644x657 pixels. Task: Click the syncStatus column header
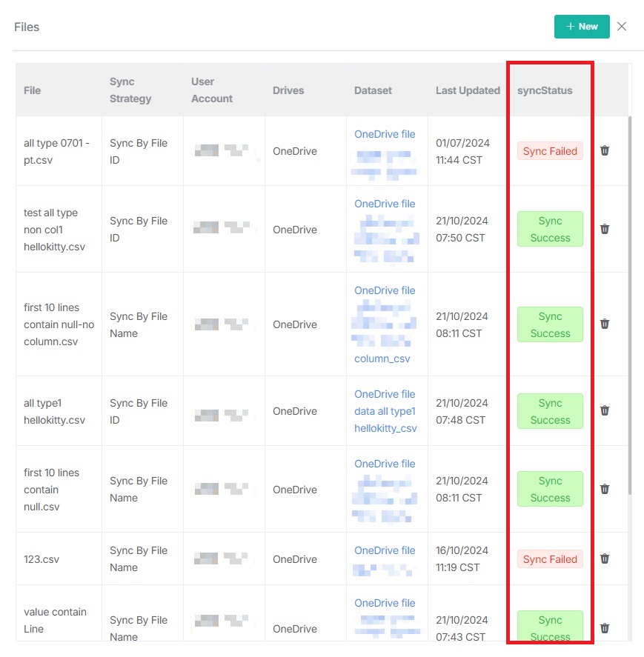click(545, 90)
